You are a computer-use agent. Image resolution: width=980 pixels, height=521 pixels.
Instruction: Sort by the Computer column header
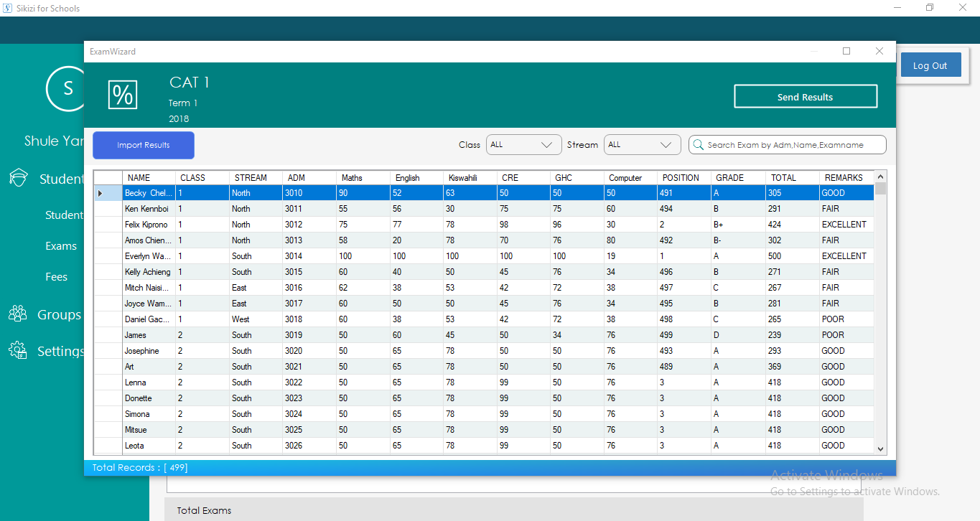point(631,177)
